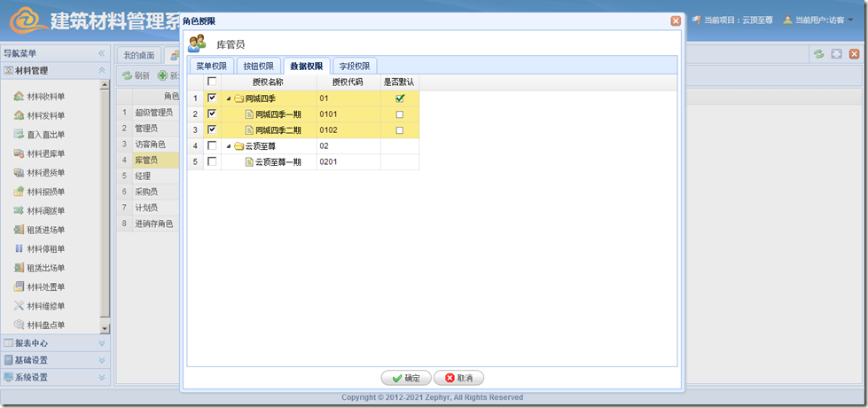Open 材料发料单 in the navigation menu

[45, 115]
